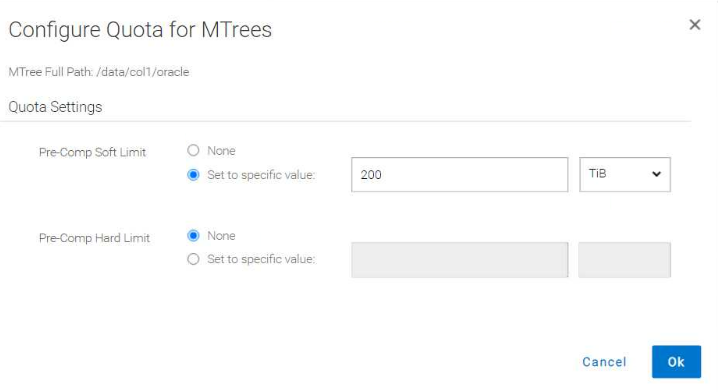The height and width of the screenshot is (392, 718).
Task: Click the Pre-Comp Hard Limit label
Action: (x=94, y=238)
